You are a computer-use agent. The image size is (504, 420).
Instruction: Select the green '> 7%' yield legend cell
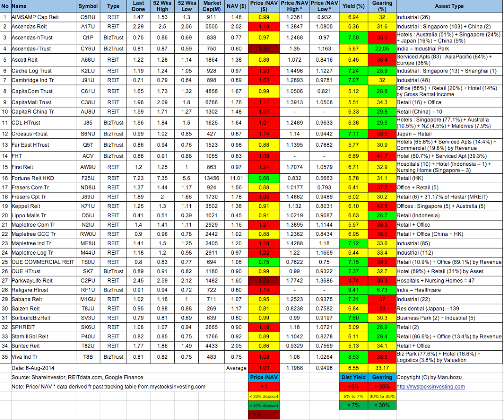pyautogui.click(x=353, y=406)
